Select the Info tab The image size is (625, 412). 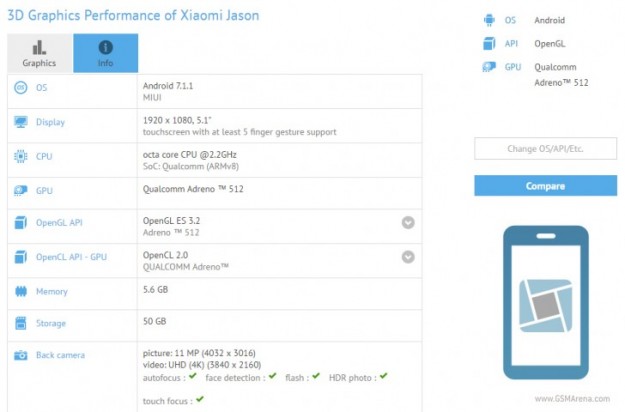(105, 53)
